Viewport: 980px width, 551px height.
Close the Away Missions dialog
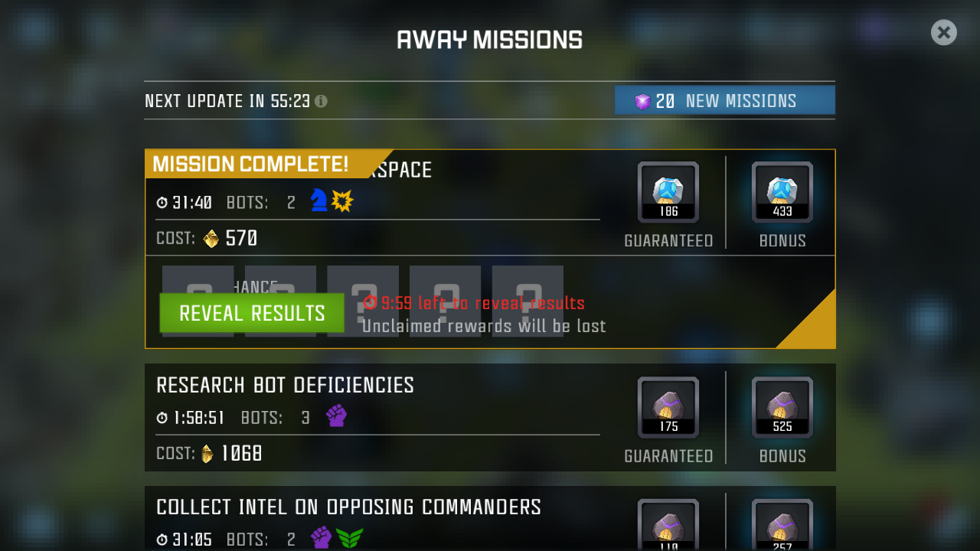944,32
